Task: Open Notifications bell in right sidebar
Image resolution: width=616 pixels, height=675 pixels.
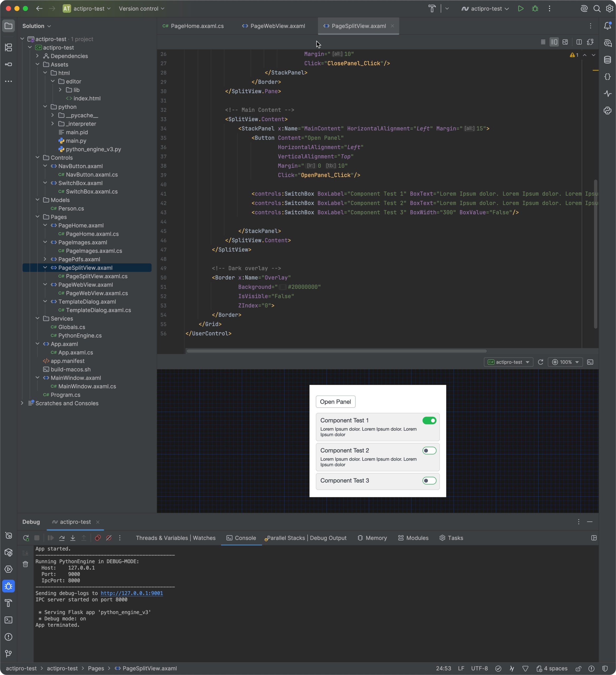Action: [x=608, y=26]
